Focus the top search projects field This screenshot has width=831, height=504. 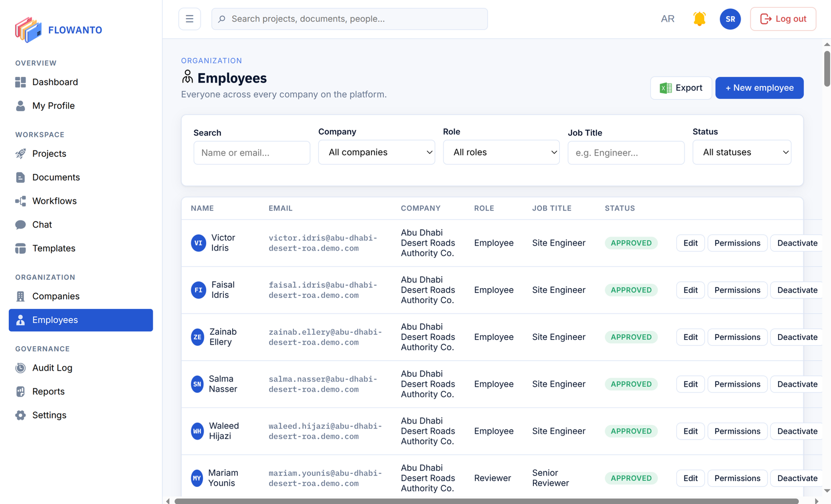(x=350, y=19)
